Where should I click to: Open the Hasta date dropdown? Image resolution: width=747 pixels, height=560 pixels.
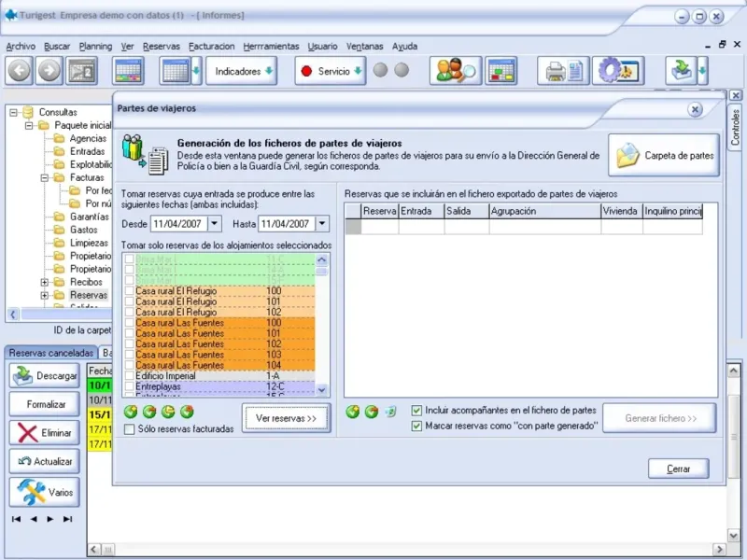(x=322, y=223)
